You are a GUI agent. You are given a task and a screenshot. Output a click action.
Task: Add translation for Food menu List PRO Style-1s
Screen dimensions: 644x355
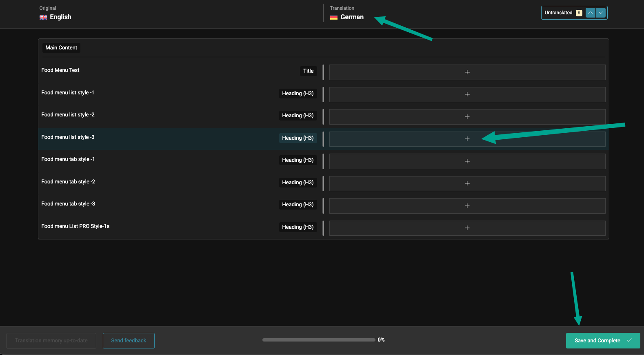[467, 228]
